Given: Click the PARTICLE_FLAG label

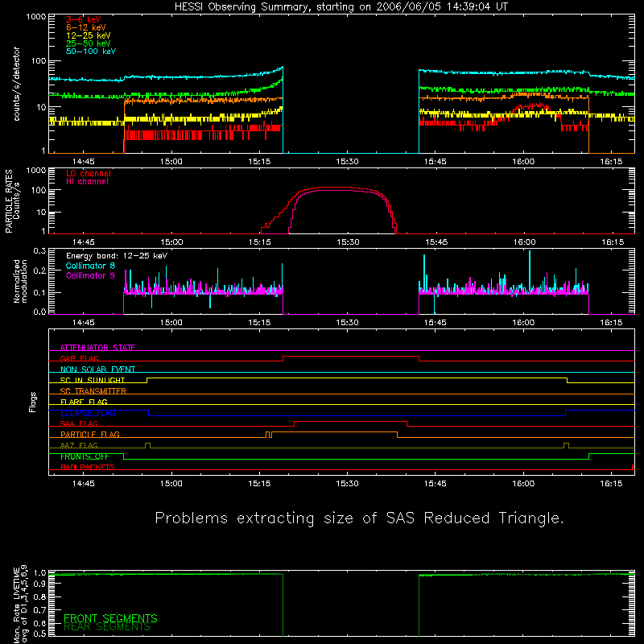Looking at the screenshot, I should 90,434.
